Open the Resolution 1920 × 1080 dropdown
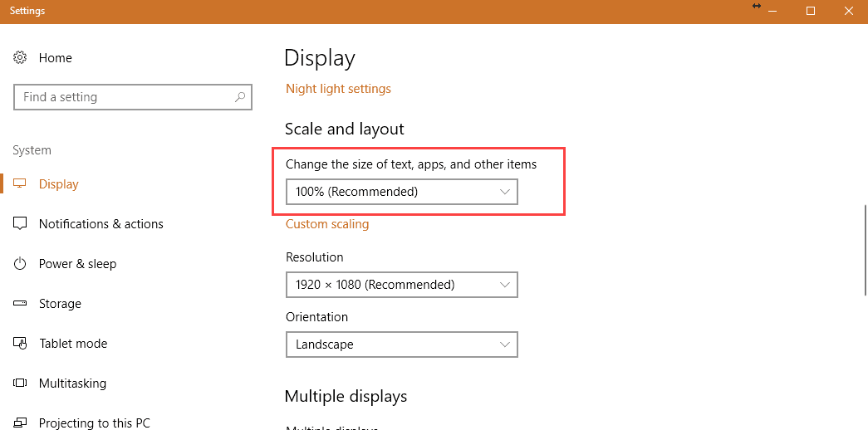 pos(402,285)
